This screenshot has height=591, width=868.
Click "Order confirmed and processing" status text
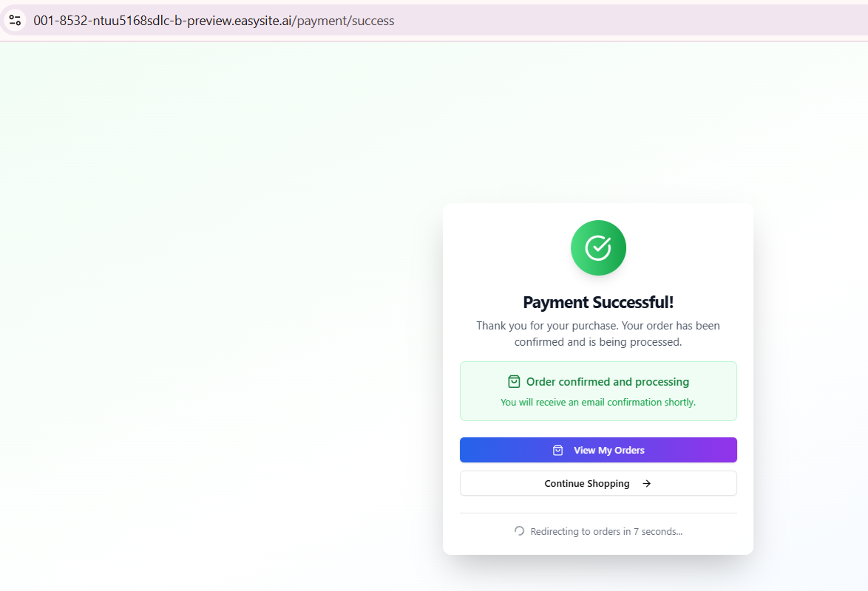tap(607, 382)
